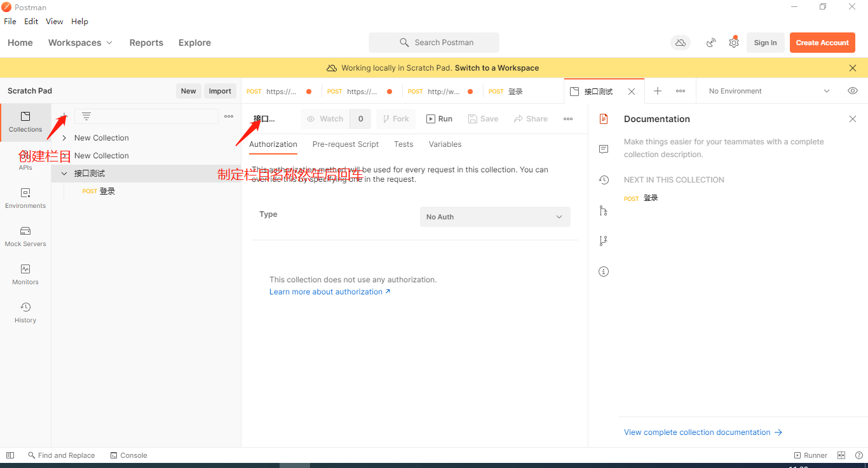Open the collection Info icon in right sidebar
Viewport: 868px width, 468px height.
click(604, 272)
